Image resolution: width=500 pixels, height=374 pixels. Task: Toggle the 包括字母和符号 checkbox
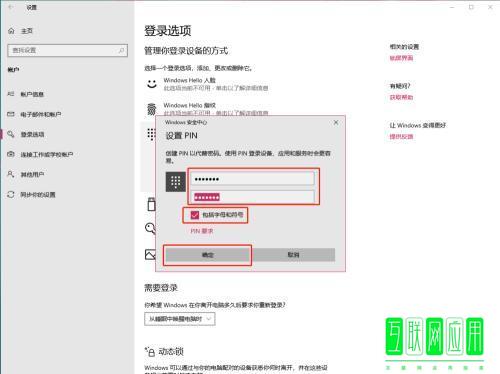pyautogui.click(x=195, y=215)
